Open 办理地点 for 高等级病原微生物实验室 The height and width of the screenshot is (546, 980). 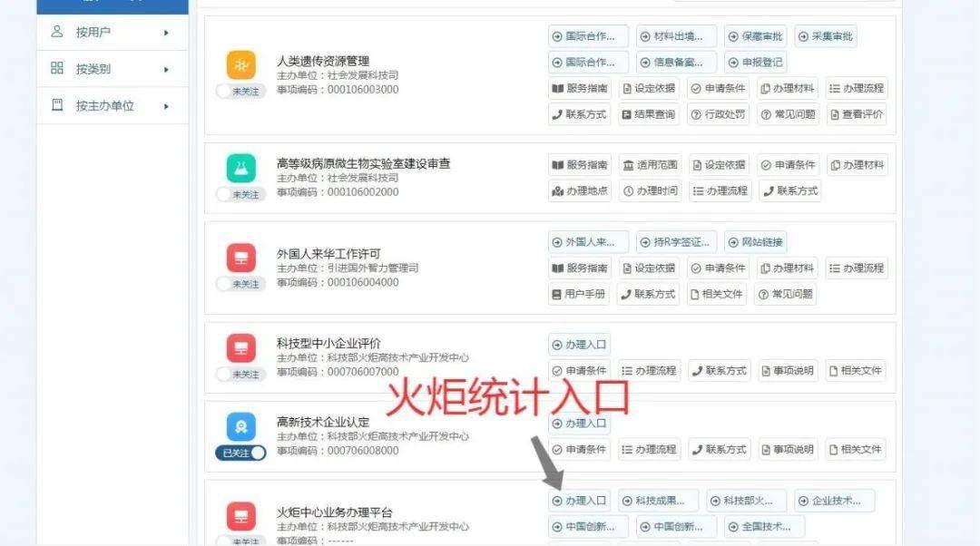click(579, 190)
